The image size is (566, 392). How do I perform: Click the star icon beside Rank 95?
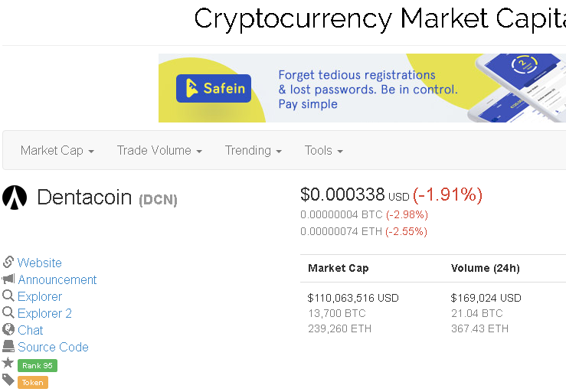pos(8,362)
